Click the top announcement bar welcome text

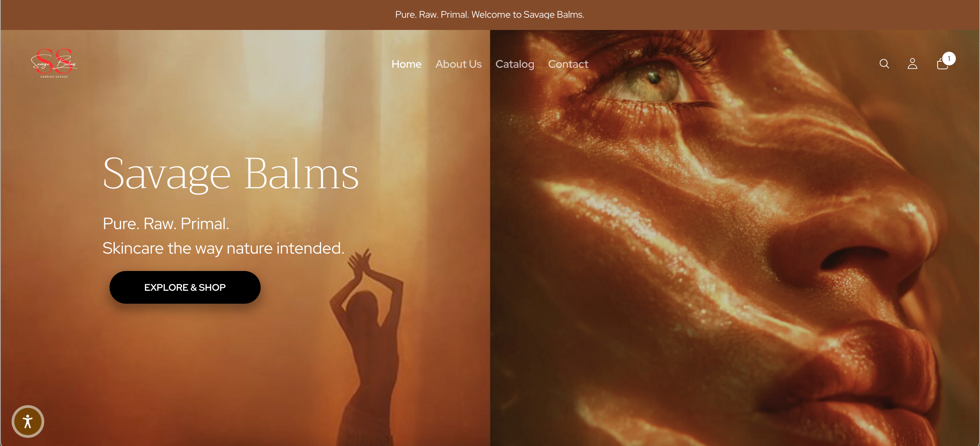[x=490, y=14]
